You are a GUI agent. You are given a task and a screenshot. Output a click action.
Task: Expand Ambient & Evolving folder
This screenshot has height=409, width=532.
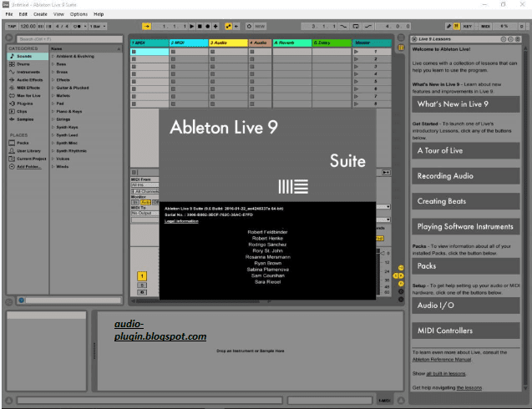click(x=53, y=56)
